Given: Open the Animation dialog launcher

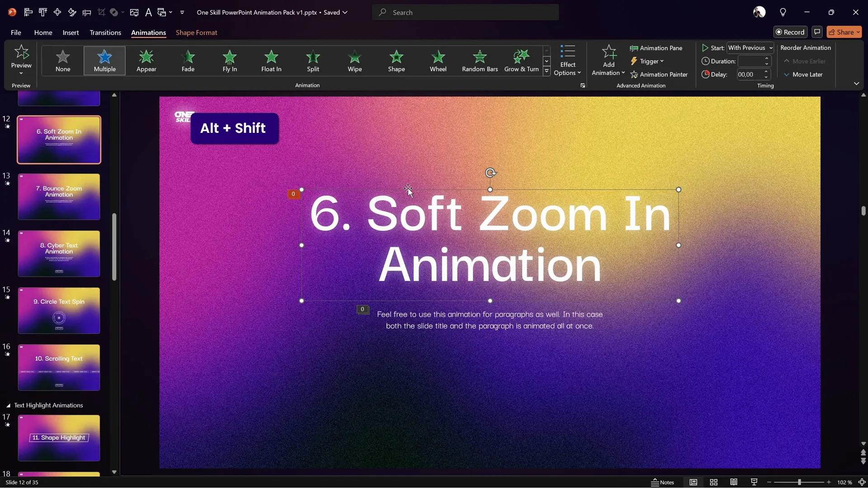Looking at the screenshot, I should pyautogui.click(x=583, y=85).
